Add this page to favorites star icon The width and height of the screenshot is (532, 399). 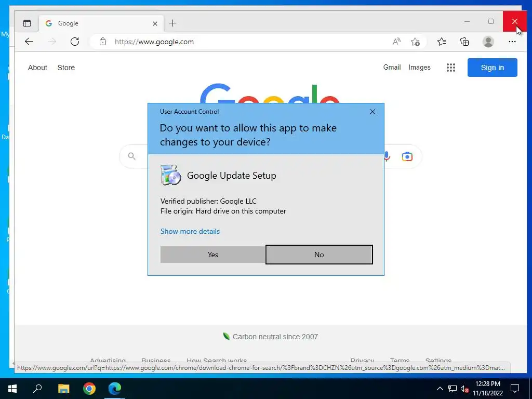[x=415, y=42]
